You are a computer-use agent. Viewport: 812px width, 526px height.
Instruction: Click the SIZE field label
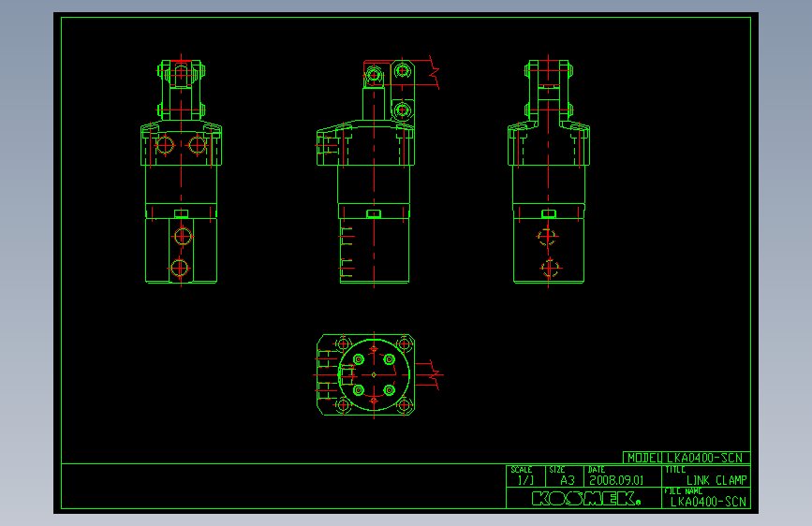pos(556,470)
